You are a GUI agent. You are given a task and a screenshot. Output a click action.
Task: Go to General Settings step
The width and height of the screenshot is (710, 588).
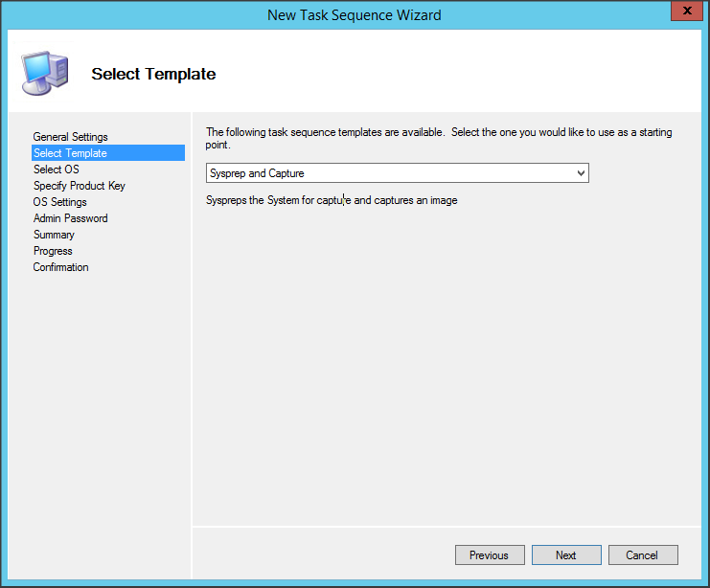click(x=70, y=137)
